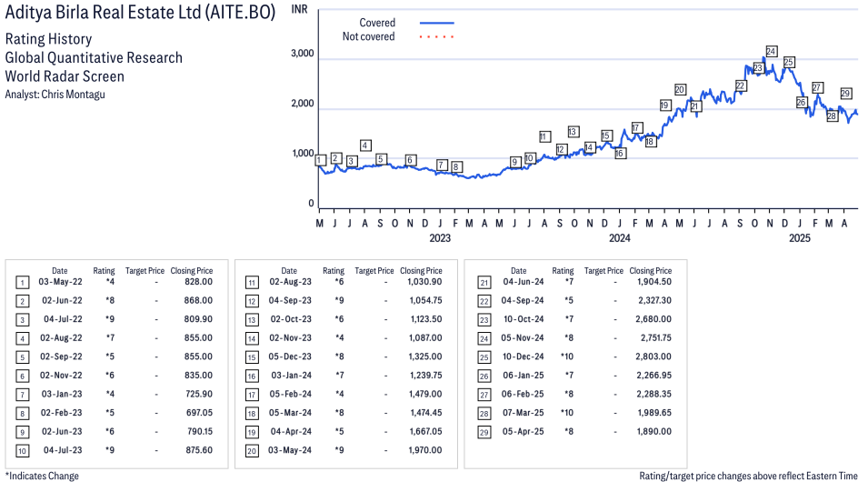
Task: Click chart marker 16 on the chart
Action: [621, 154]
